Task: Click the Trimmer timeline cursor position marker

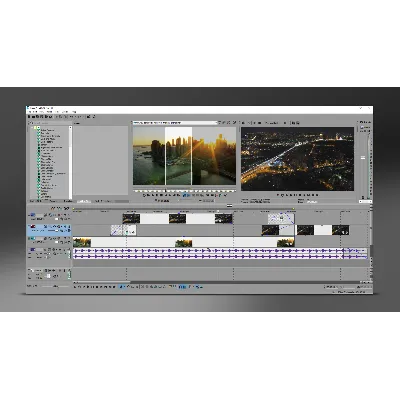Action: click(165, 191)
